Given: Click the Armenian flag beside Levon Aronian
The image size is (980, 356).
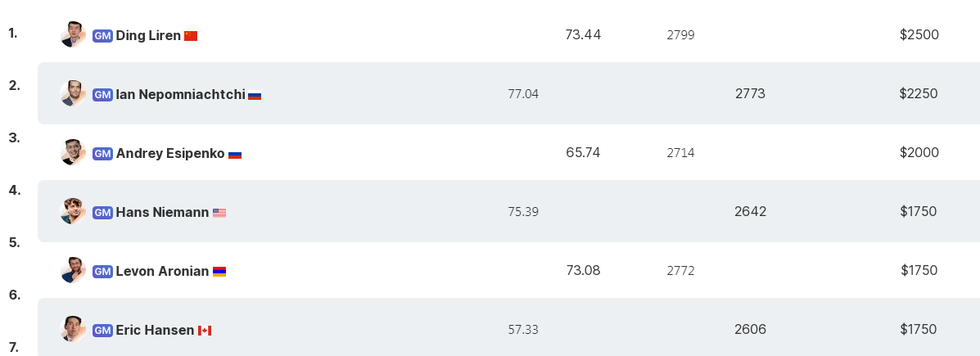Looking at the screenshot, I should pos(219,272).
